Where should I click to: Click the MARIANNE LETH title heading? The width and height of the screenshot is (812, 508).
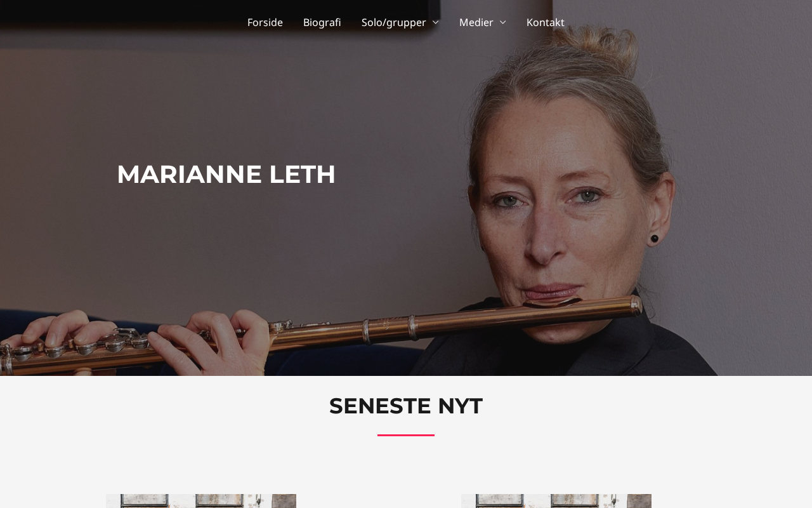pos(226,174)
